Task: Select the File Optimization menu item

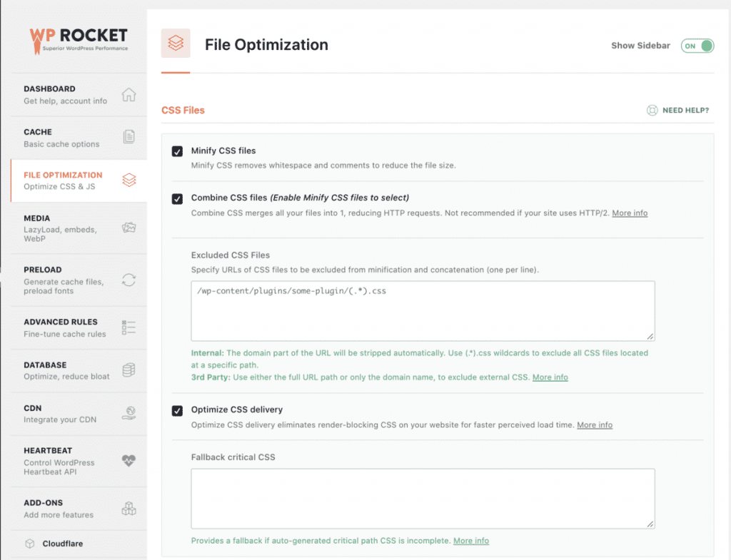Action: point(79,180)
